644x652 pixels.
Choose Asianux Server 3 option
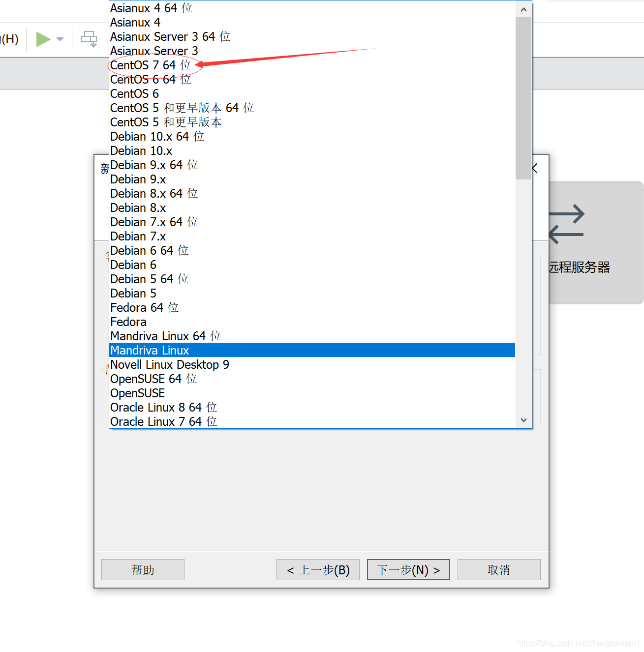click(312, 51)
